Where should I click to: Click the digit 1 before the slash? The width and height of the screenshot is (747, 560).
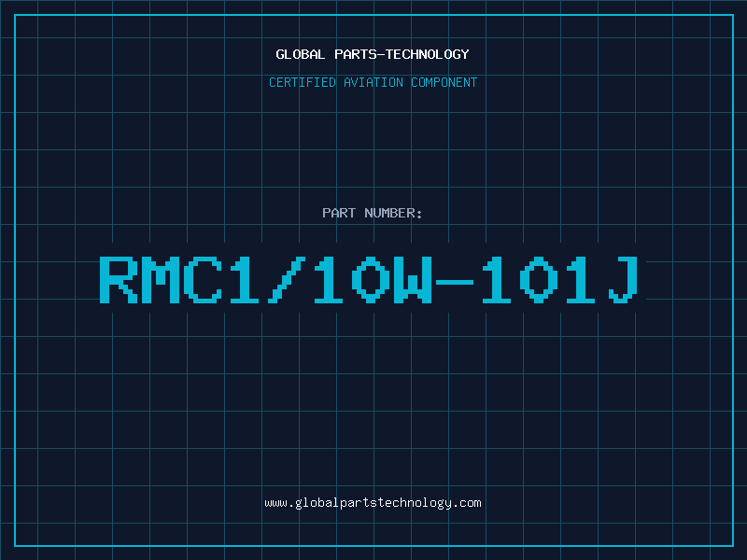click(245, 280)
